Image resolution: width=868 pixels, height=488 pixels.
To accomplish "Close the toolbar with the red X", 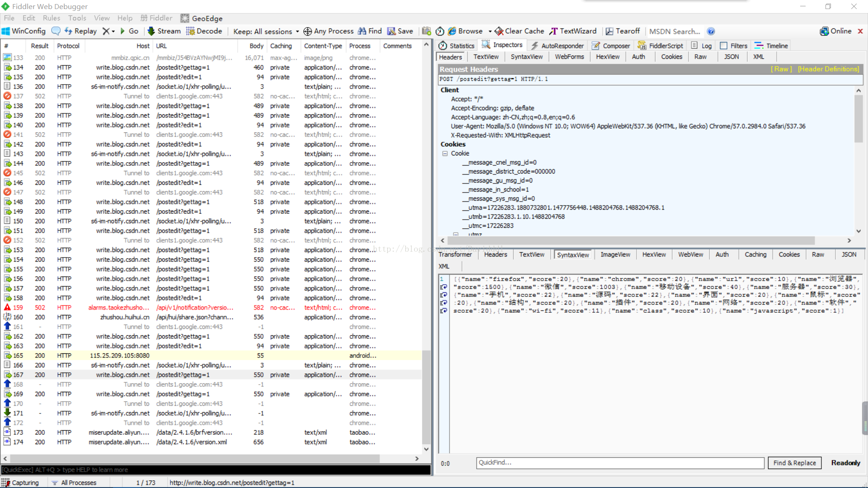I will tap(860, 31).
